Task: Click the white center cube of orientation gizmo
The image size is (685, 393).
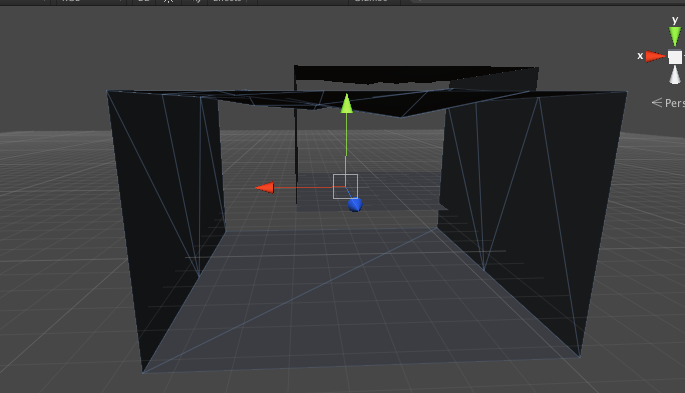Action: point(675,57)
